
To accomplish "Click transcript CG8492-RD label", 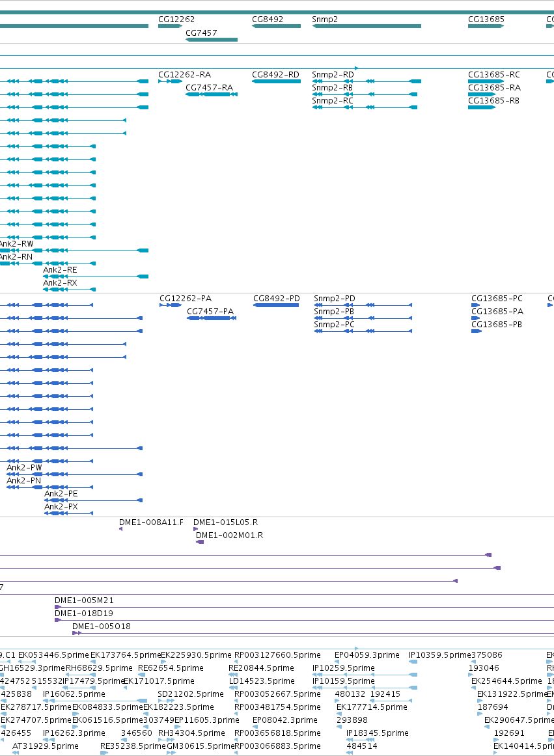I will (x=275, y=75).
